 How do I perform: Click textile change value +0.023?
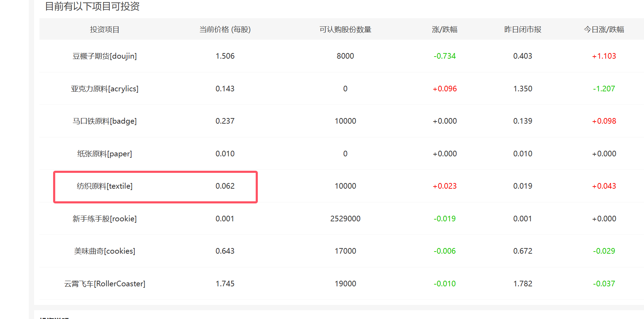[x=445, y=186]
